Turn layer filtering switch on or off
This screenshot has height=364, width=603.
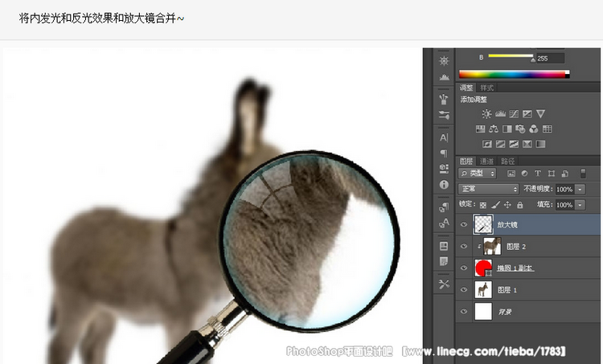pos(583,174)
